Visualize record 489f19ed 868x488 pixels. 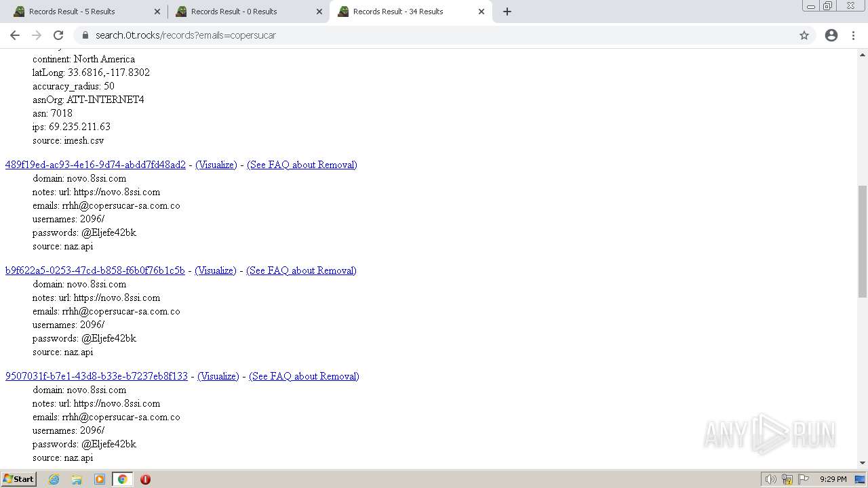tap(216, 165)
